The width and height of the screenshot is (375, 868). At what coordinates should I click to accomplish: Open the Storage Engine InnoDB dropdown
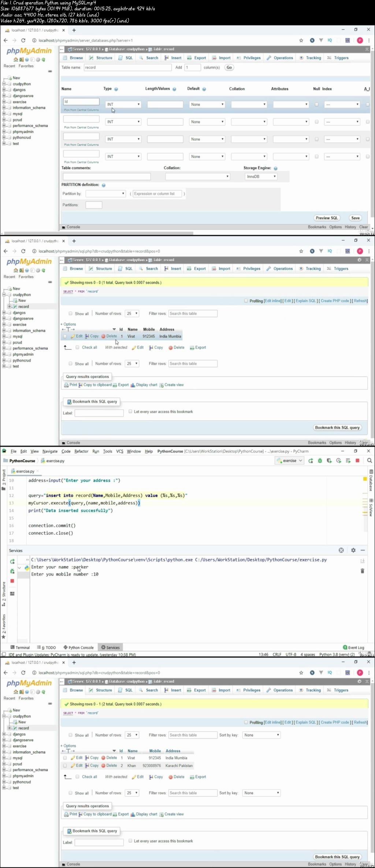261,177
